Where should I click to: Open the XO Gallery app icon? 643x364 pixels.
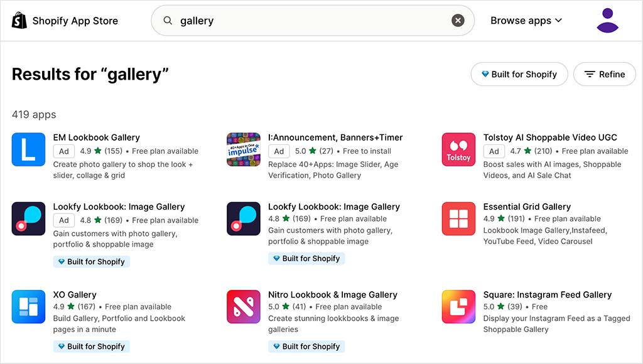(28, 307)
